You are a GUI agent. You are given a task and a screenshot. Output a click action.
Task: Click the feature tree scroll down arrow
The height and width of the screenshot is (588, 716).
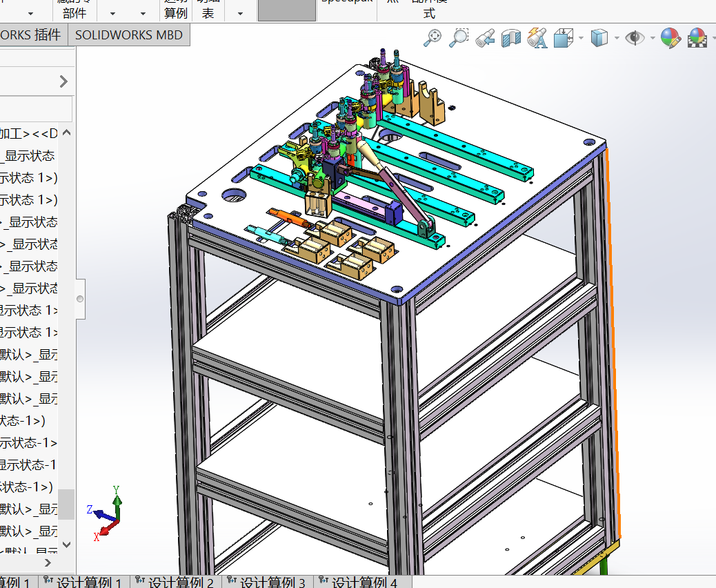tap(66, 544)
